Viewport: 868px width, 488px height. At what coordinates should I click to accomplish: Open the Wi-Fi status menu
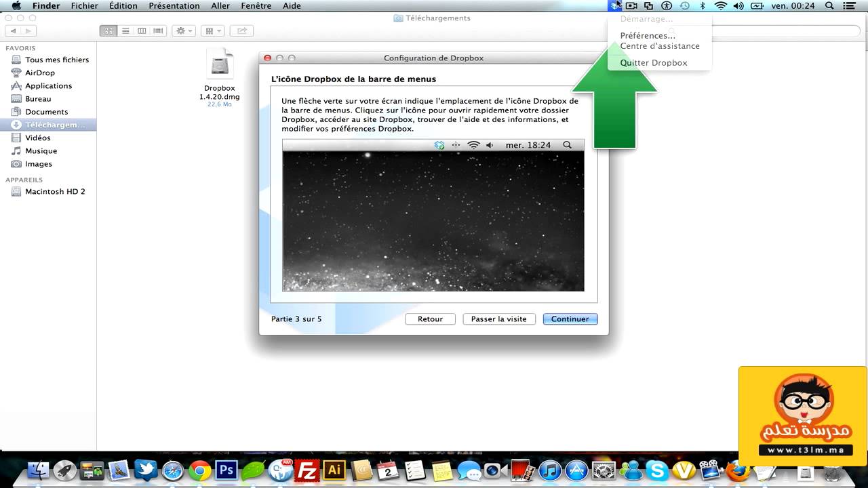tap(720, 5)
